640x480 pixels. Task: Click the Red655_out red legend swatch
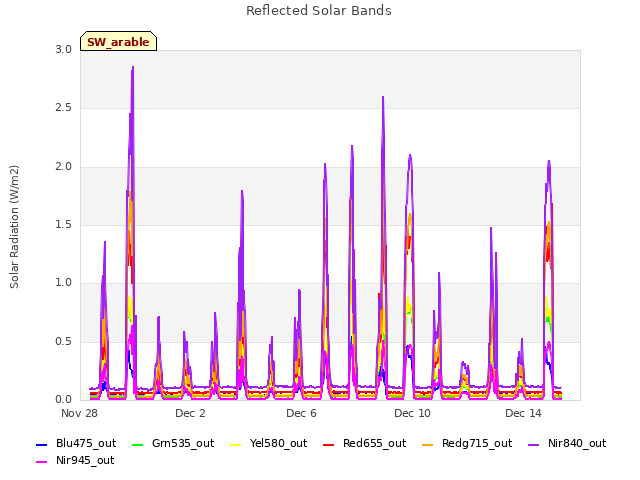(x=329, y=444)
